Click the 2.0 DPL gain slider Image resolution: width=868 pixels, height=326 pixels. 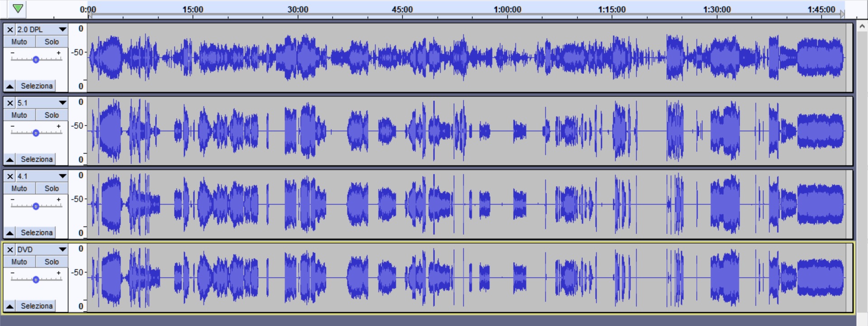pos(36,59)
